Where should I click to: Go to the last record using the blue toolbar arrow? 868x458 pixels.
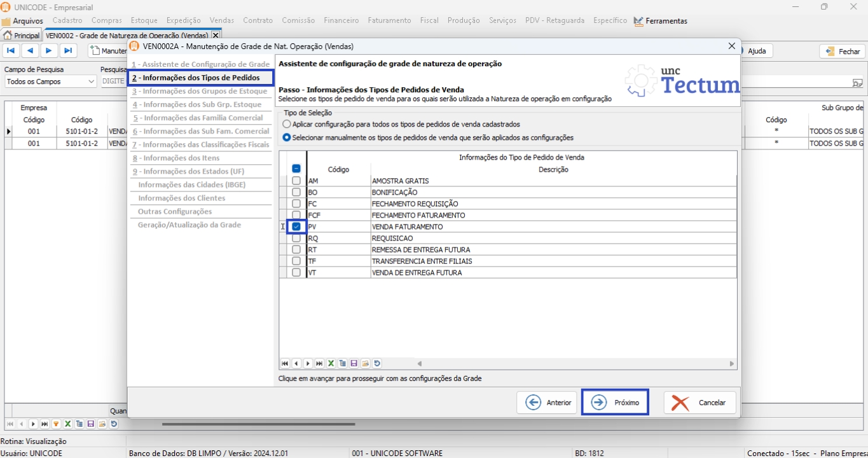[x=68, y=51]
